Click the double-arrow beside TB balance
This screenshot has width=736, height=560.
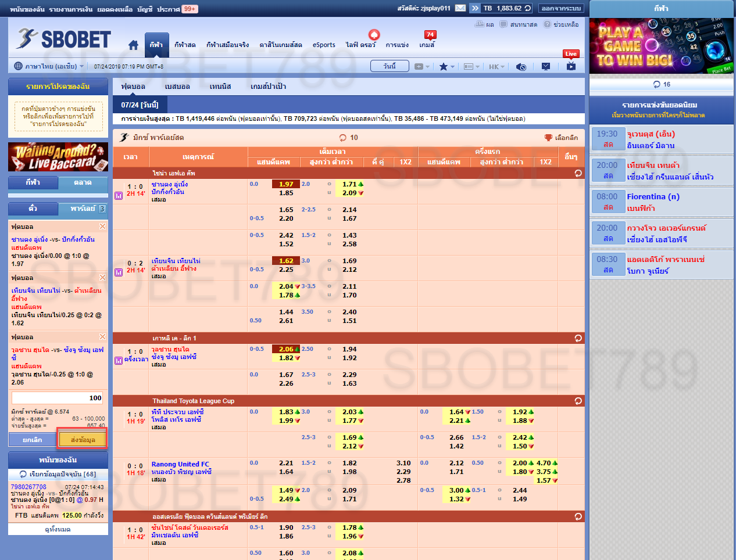pyautogui.click(x=475, y=8)
